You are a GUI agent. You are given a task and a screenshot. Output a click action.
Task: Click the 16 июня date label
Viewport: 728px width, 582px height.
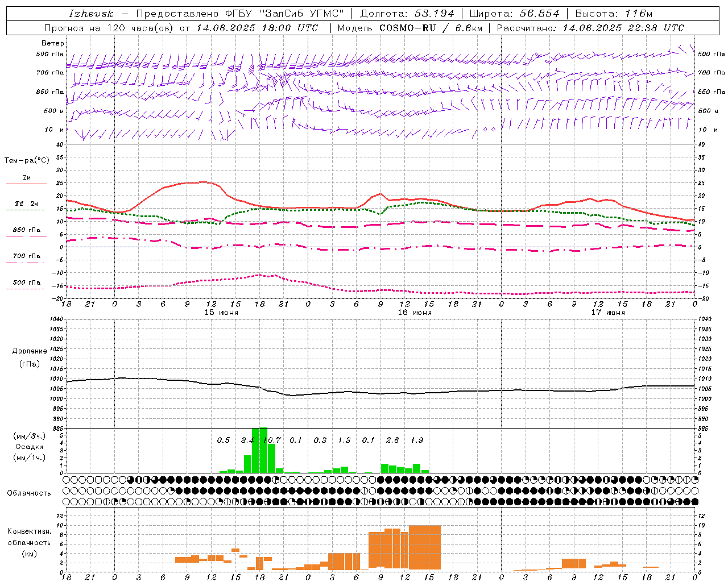(x=415, y=313)
